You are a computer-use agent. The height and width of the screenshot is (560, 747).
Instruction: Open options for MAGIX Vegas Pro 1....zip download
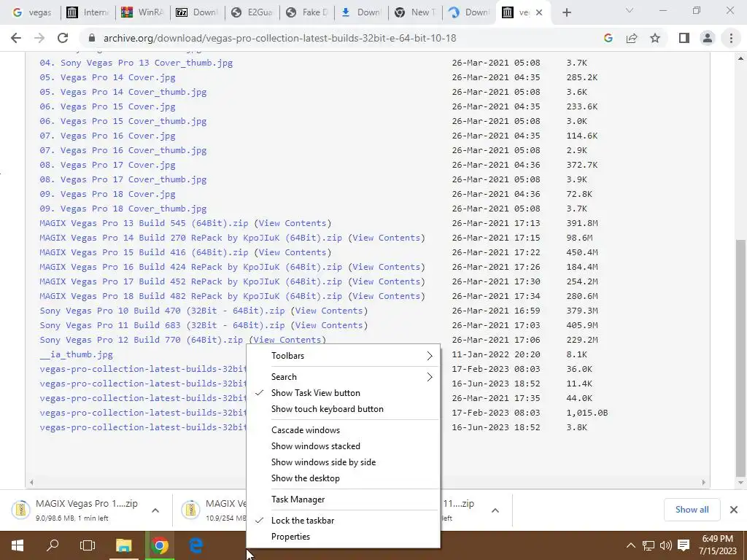[x=155, y=510]
